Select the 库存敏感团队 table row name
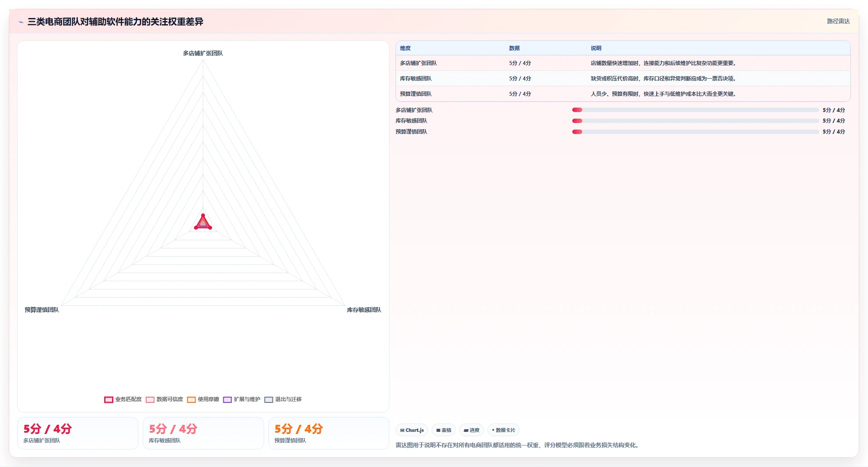 pos(416,79)
